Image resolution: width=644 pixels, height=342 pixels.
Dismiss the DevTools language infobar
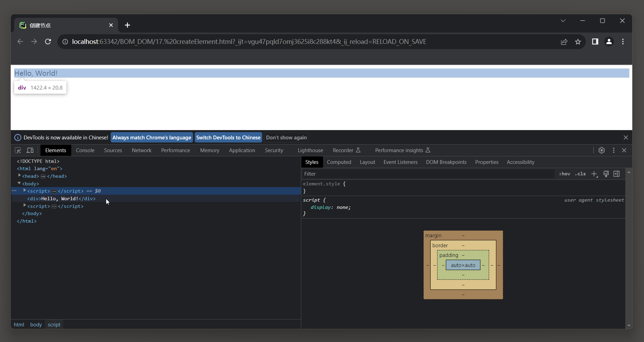[x=626, y=138]
